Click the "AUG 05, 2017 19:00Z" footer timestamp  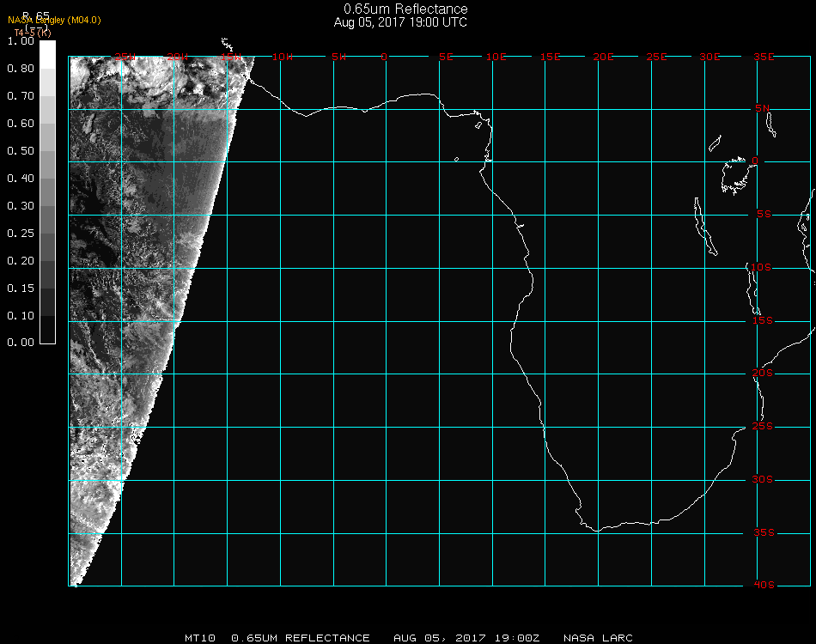click(x=466, y=638)
